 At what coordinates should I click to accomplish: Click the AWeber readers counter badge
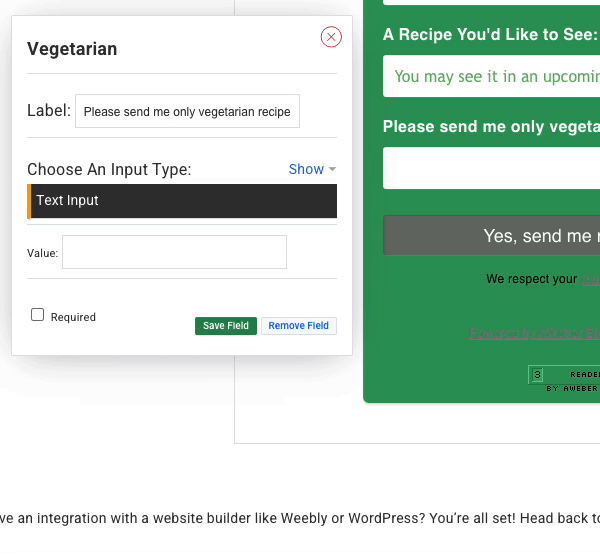point(564,376)
